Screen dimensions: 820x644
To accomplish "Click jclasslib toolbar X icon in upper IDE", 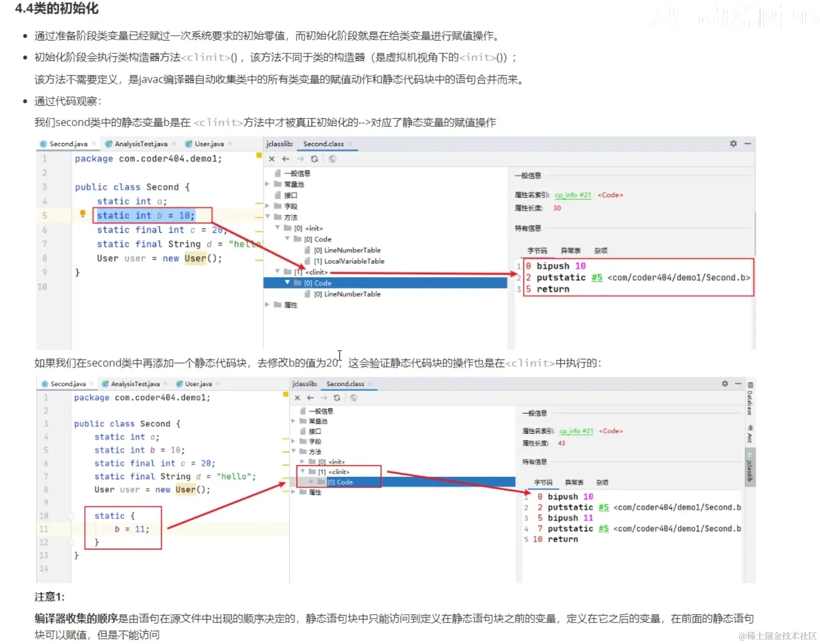I will pyautogui.click(x=272, y=159).
